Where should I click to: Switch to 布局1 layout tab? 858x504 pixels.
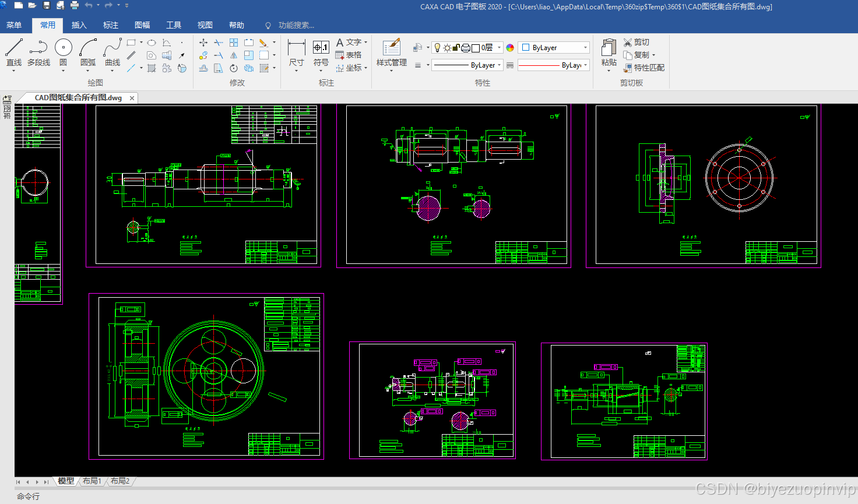[x=92, y=481]
